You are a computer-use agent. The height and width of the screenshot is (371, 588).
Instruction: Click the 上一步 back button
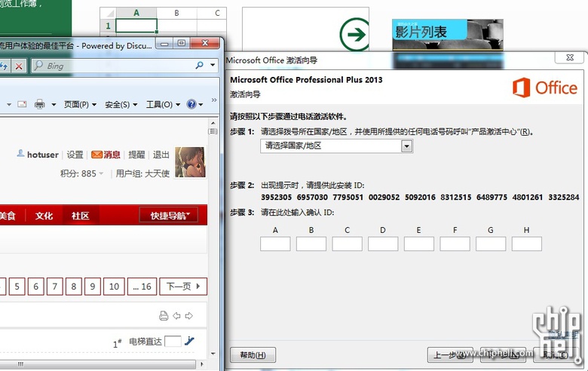coord(450,355)
